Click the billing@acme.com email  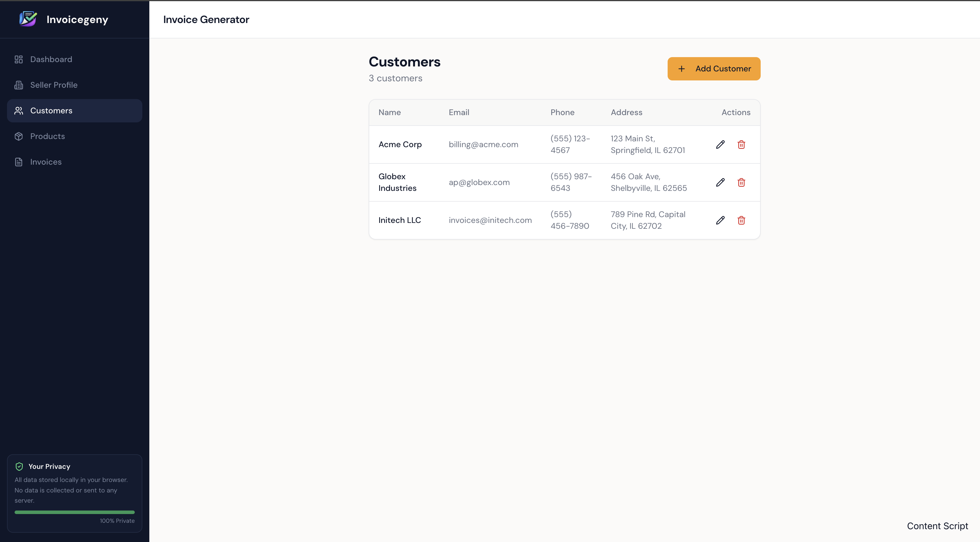coord(483,145)
